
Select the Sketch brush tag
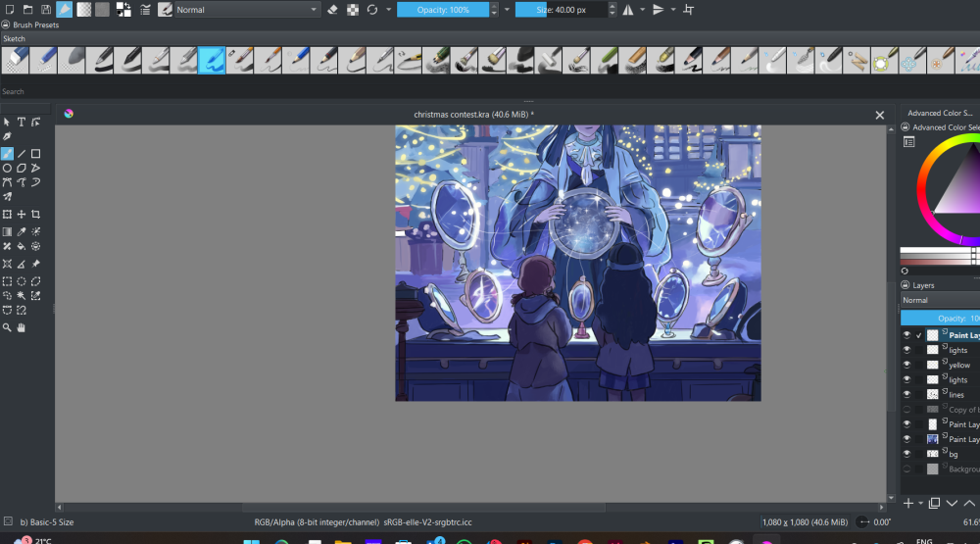coord(14,39)
